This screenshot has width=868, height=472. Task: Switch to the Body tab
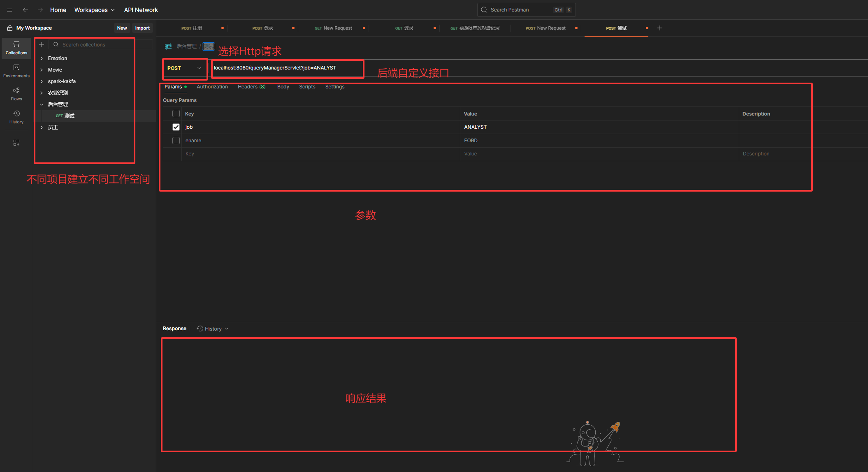click(x=283, y=87)
